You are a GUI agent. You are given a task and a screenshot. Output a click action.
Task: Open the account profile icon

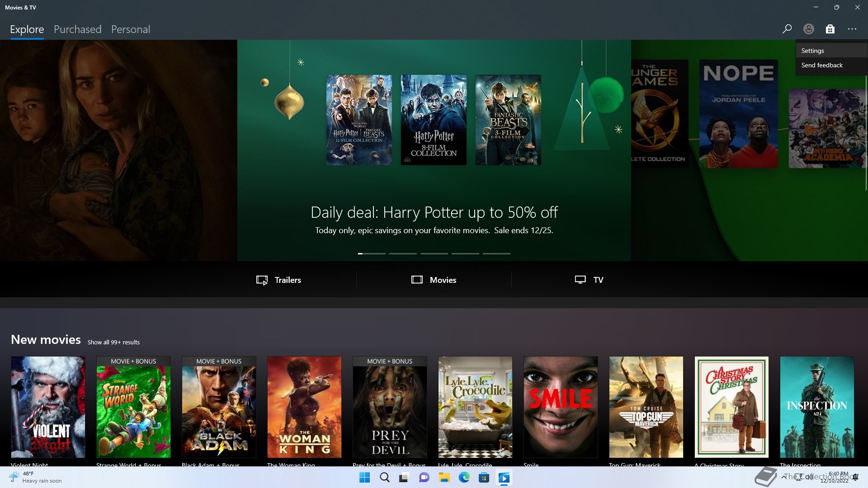808,29
